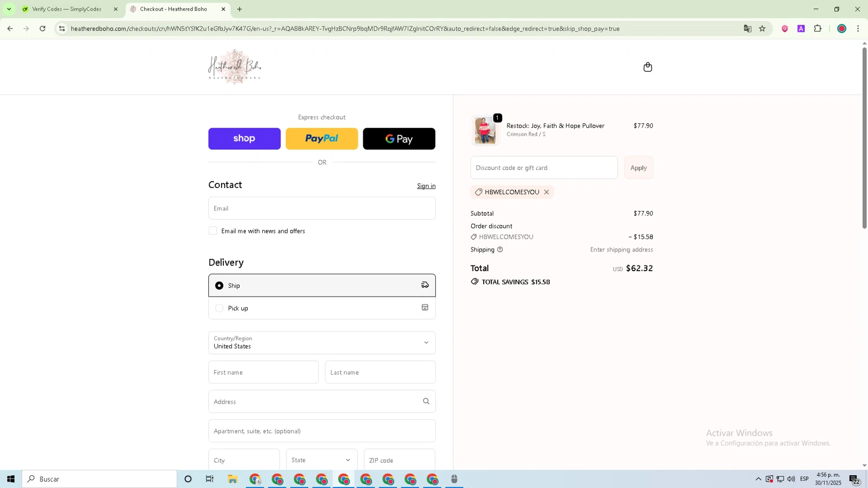868x488 pixels.
Task: Click the ESP language indicator
Action: [x=804, y=479]
